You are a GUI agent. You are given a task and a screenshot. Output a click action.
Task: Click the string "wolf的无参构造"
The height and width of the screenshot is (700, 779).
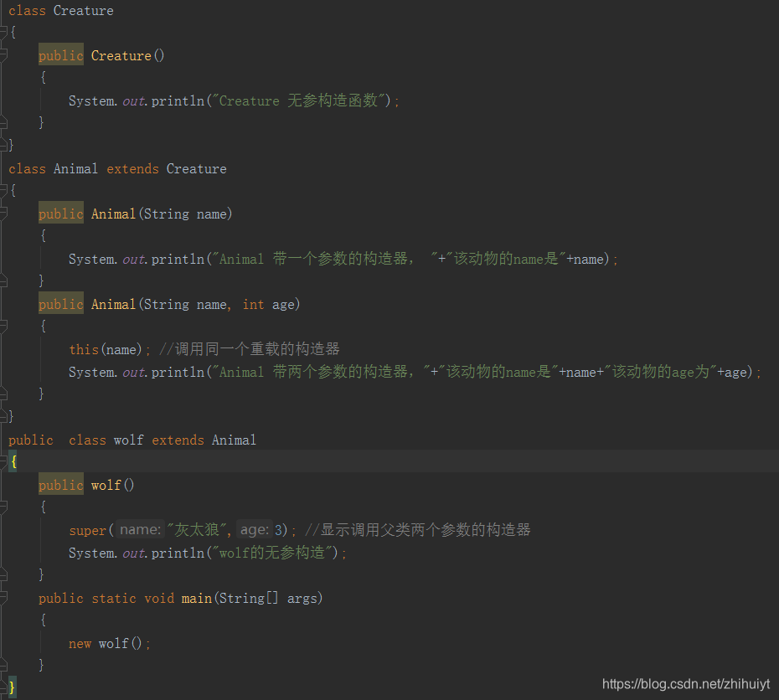click(272, 553)
